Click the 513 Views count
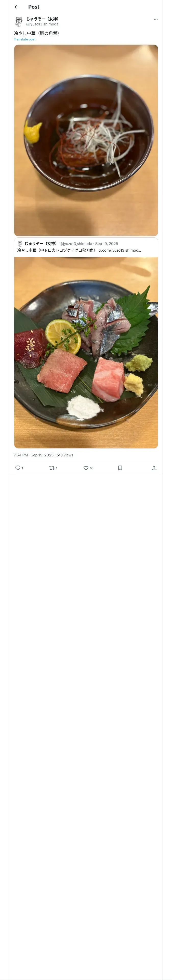Image resolution: width=172 pixels, height=980 pixels. (x=65, y=455)
